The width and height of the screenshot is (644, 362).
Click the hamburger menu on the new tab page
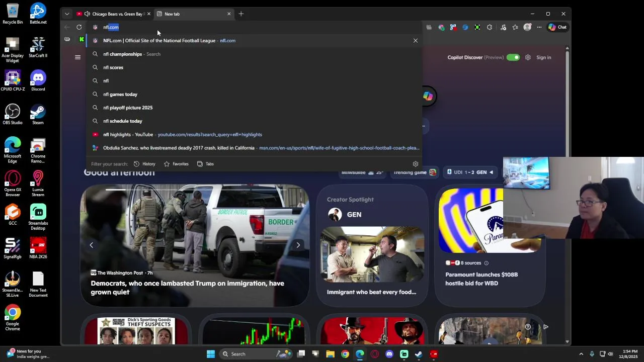[77, 57]
